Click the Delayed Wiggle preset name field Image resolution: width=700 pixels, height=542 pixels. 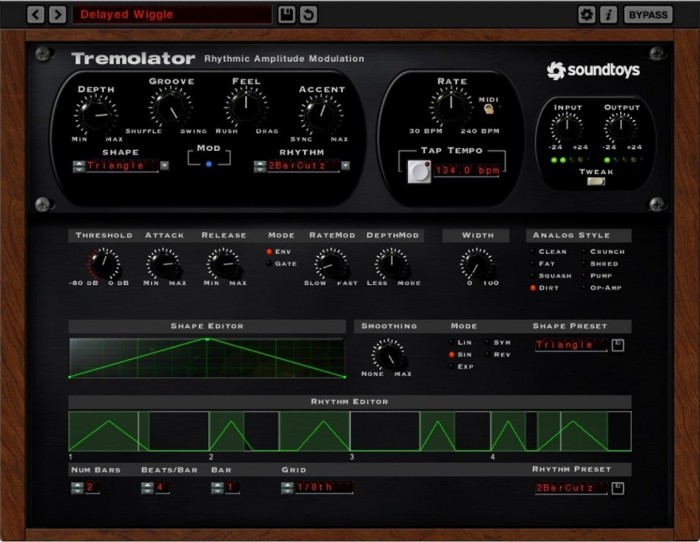172,14
